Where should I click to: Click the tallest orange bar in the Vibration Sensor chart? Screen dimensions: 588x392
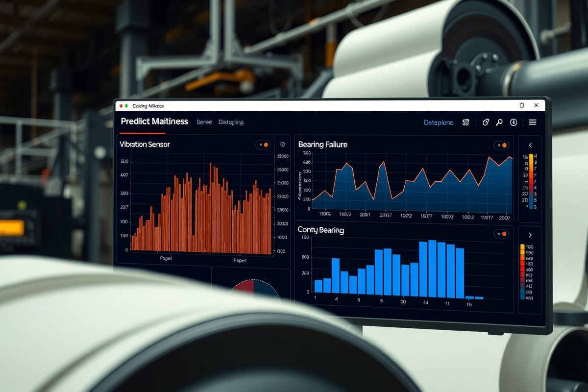pyautogui.click(x=211, y=208)
